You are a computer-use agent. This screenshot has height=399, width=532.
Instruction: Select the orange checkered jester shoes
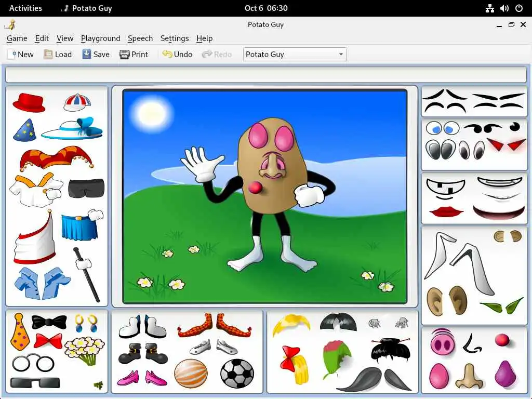[215, 325]
